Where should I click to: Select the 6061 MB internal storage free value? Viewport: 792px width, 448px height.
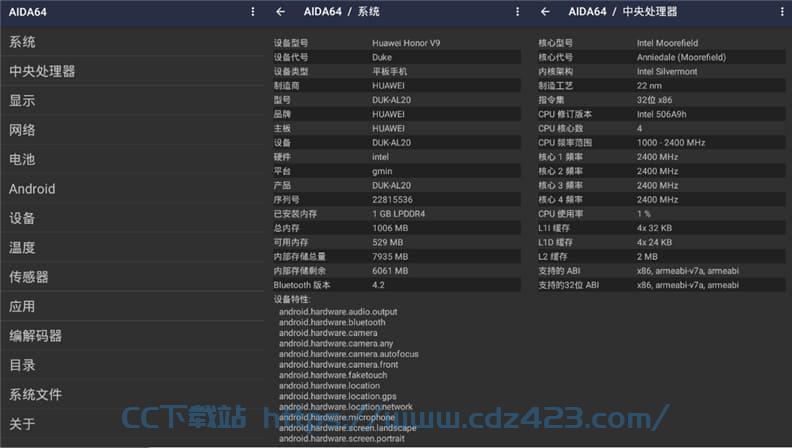click(390, 271)
